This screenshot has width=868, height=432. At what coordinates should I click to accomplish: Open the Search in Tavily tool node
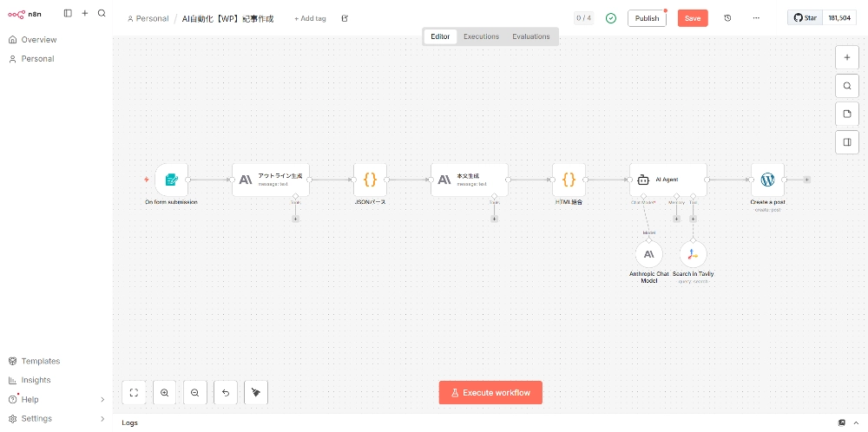coord(693,254)
